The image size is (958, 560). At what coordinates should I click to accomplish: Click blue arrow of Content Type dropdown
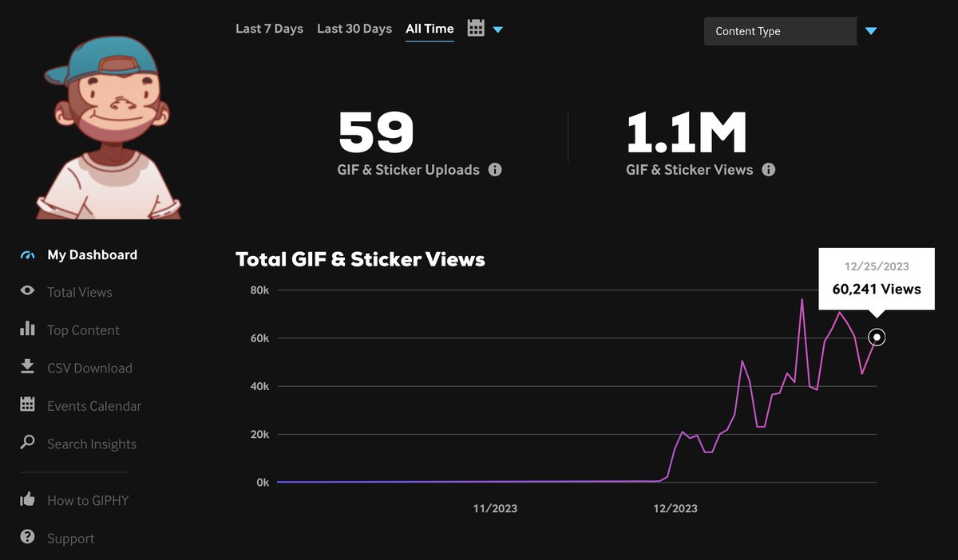click(871, 31)
